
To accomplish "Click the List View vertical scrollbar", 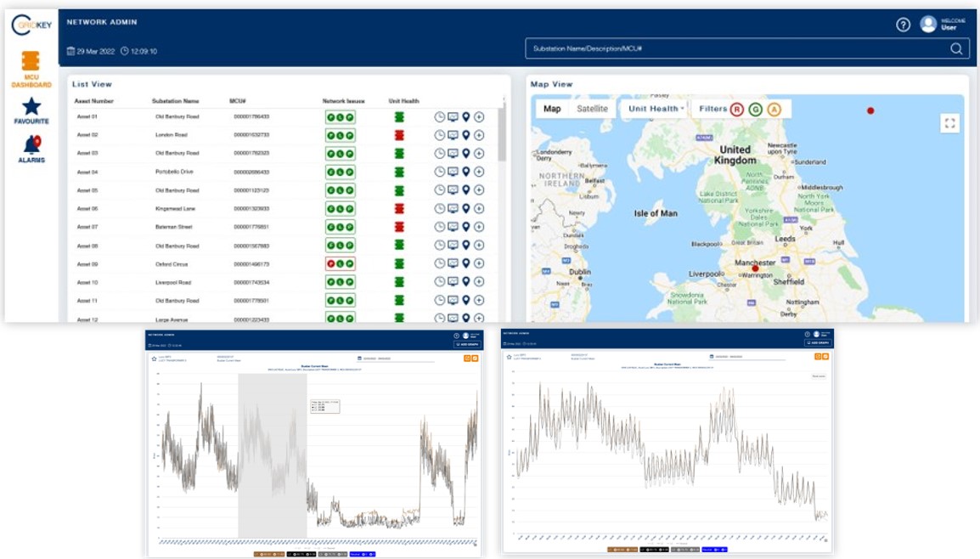I will click(502, 136).
